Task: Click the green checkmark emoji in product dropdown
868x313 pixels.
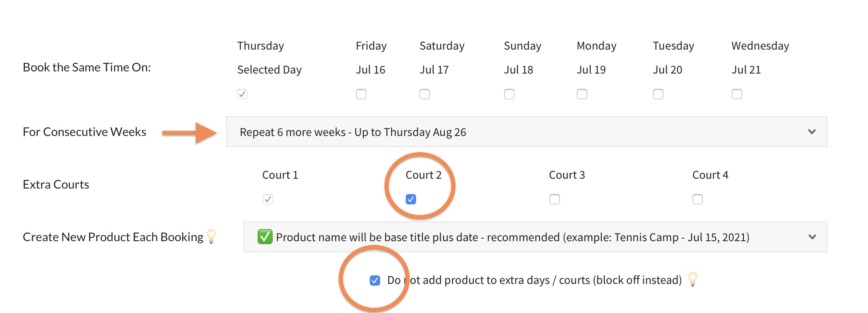Action: point(265,237)
